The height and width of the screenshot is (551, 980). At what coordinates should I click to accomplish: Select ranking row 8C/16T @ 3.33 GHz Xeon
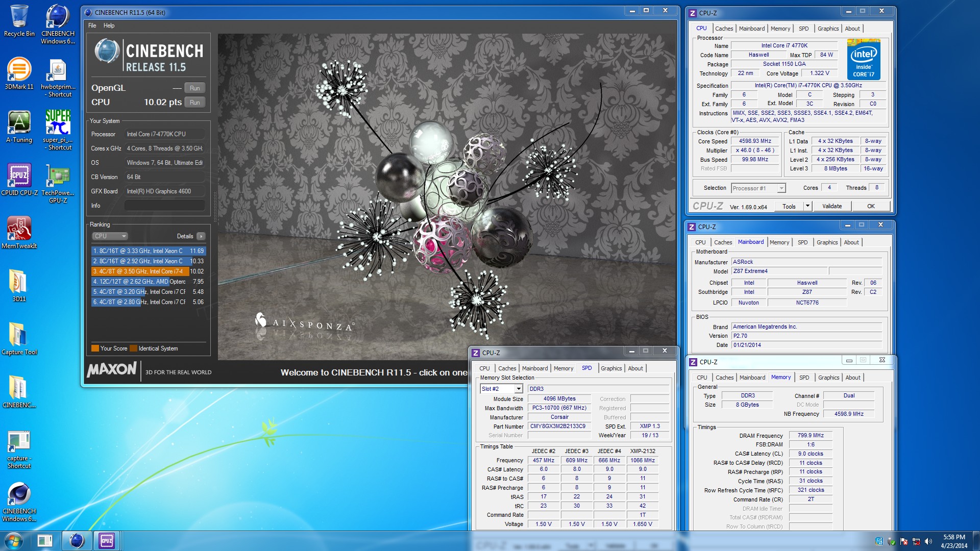148,251
